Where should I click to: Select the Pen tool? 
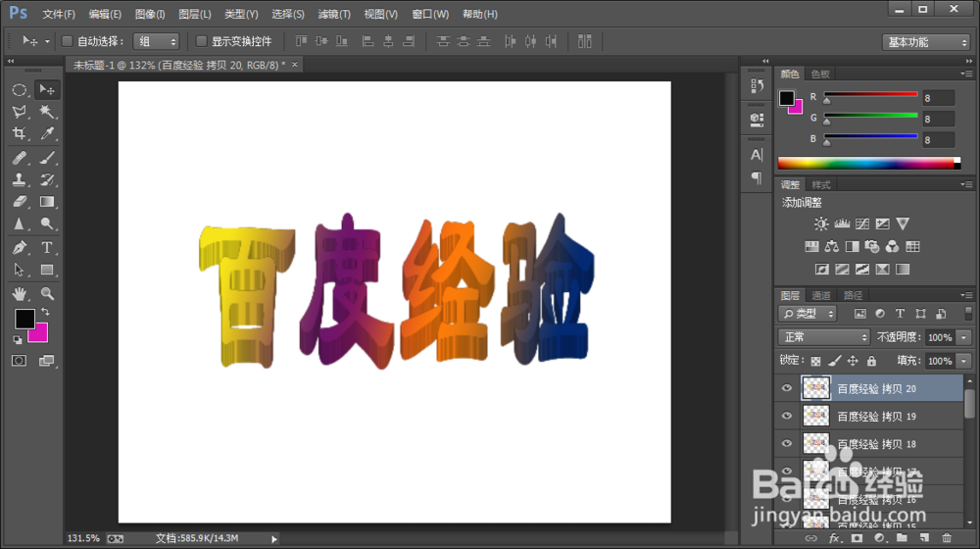(x=20, y=248)
